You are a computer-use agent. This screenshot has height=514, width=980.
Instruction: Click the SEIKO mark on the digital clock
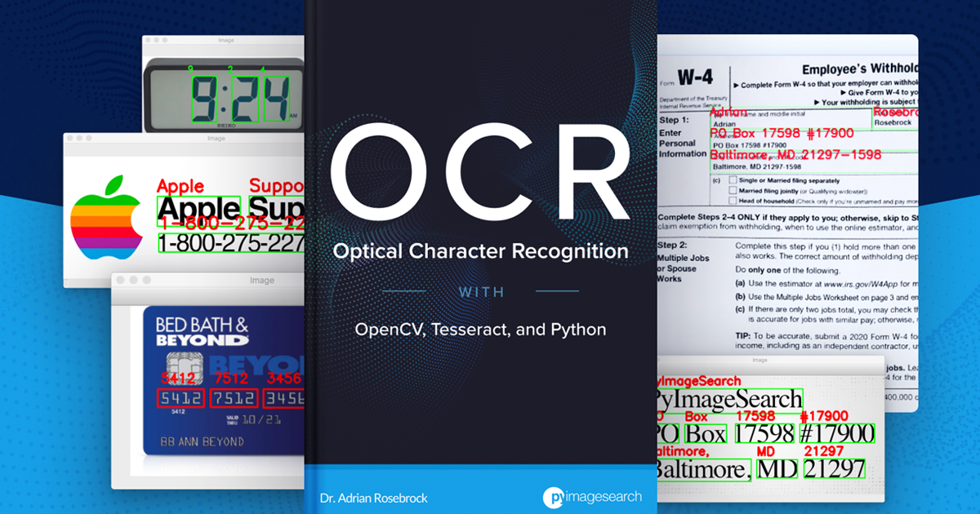[226, 125]
